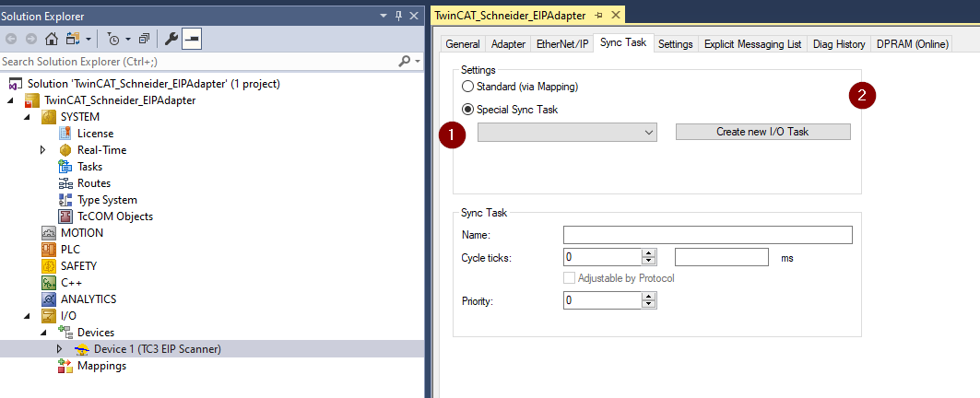Go back in Solution Explorer
Image resolution: width=980 pixels, height=398 pixels.
pyautogui.click(x=11, y=39)
